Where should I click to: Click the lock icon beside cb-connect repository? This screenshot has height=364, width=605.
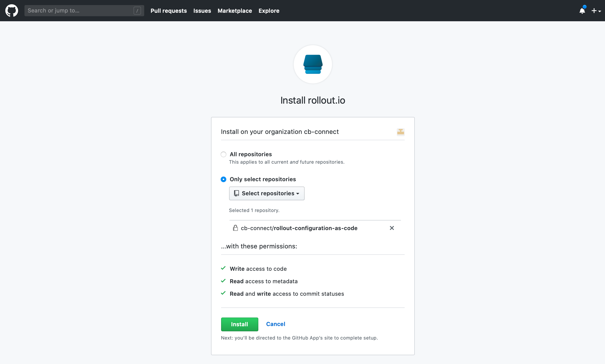click(235, 228)
